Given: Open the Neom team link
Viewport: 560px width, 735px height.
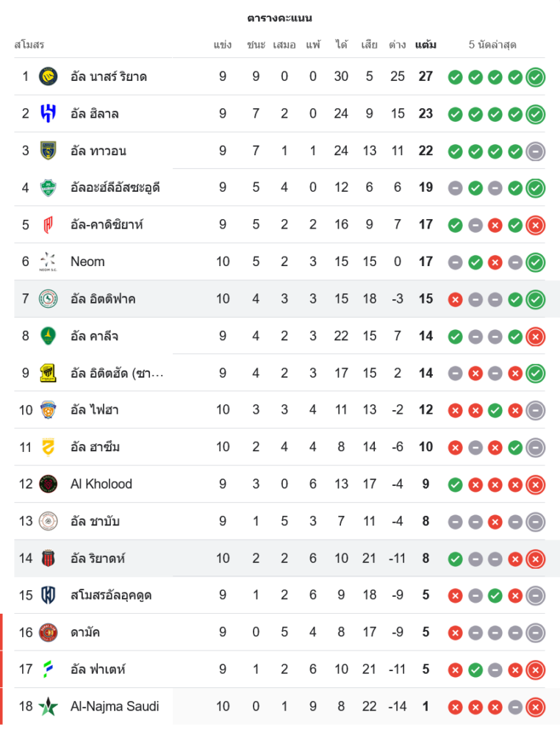Looking at the screenshot, I should pos(87,262).
